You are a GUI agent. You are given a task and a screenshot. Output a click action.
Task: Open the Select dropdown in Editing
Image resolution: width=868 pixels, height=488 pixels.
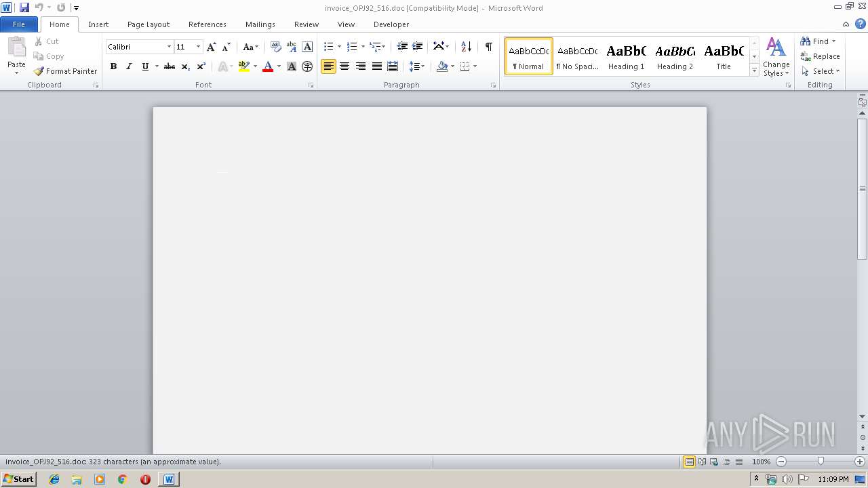tap(820, 71)
